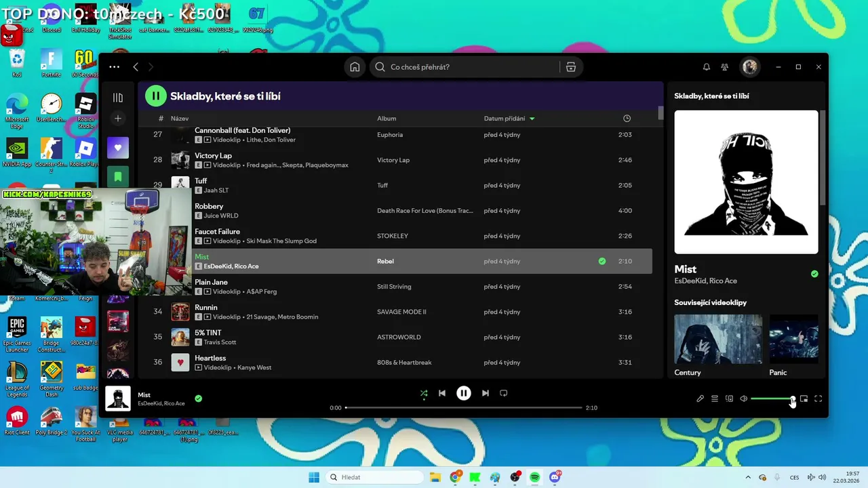Open the green bookmark Episodes tile
Screen dimensions: 868x488
[x=118, y=177]
